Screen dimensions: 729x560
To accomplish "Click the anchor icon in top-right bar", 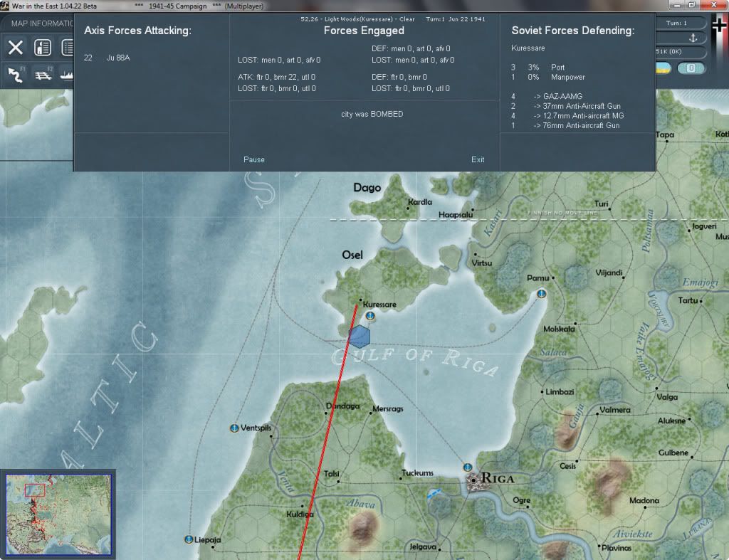I will [693, 38].
